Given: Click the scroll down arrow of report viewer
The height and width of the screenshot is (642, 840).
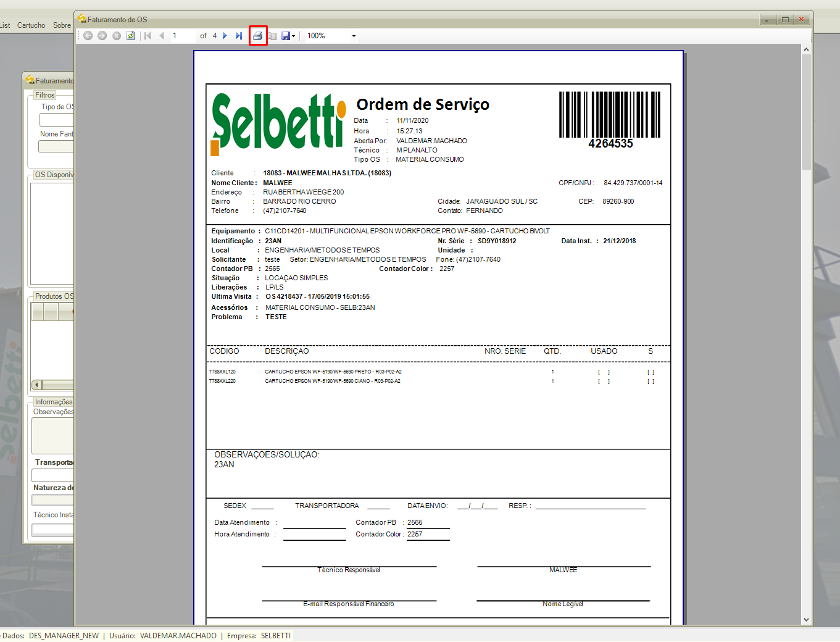Looking at the screenshot, I should [x=806, y=620].
